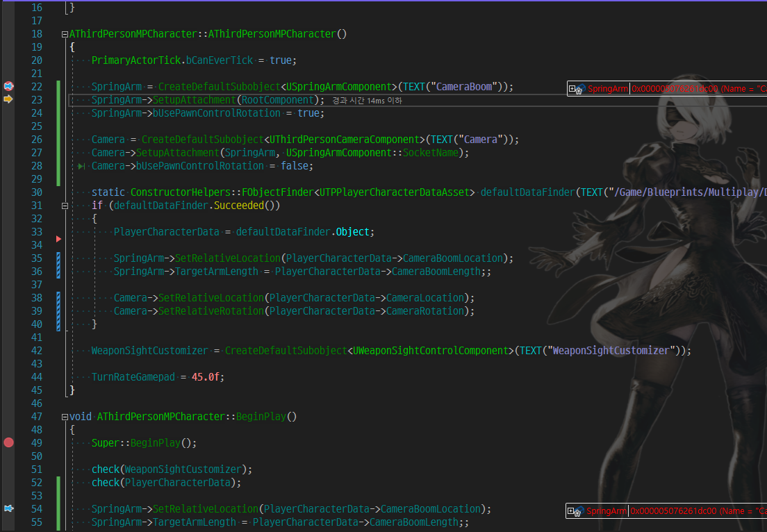Collapse the defaultDataFinder.Succeeded if block
767x532 pixels.
pyautogui.click(x=65, y=205)
